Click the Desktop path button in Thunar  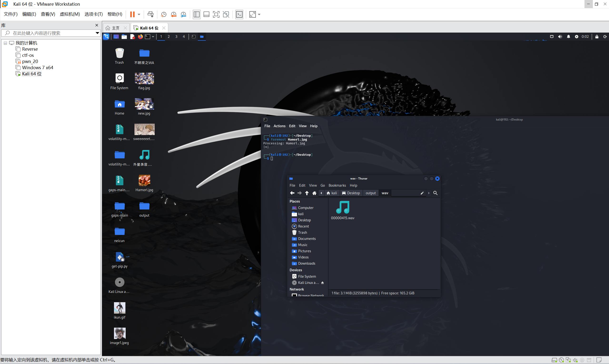[x=351, y=193]
